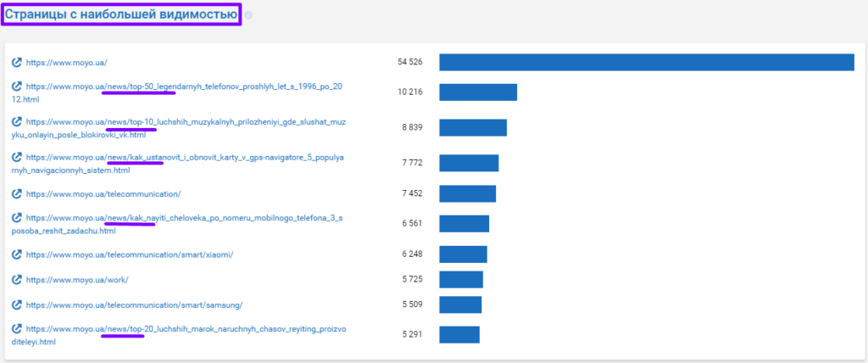
Task: Click external link icon next to xiaomi page
Action: (x=16, y=254)
